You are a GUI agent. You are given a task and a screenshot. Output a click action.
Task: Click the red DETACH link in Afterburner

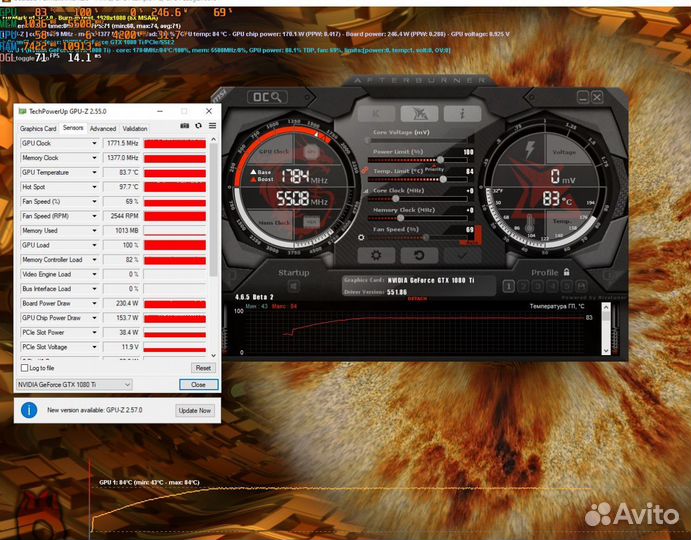(417, 299)
